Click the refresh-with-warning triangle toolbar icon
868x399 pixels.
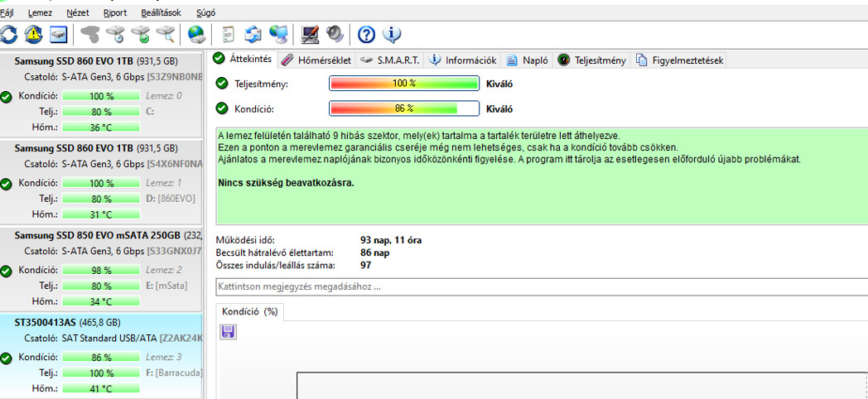(33, 35)
